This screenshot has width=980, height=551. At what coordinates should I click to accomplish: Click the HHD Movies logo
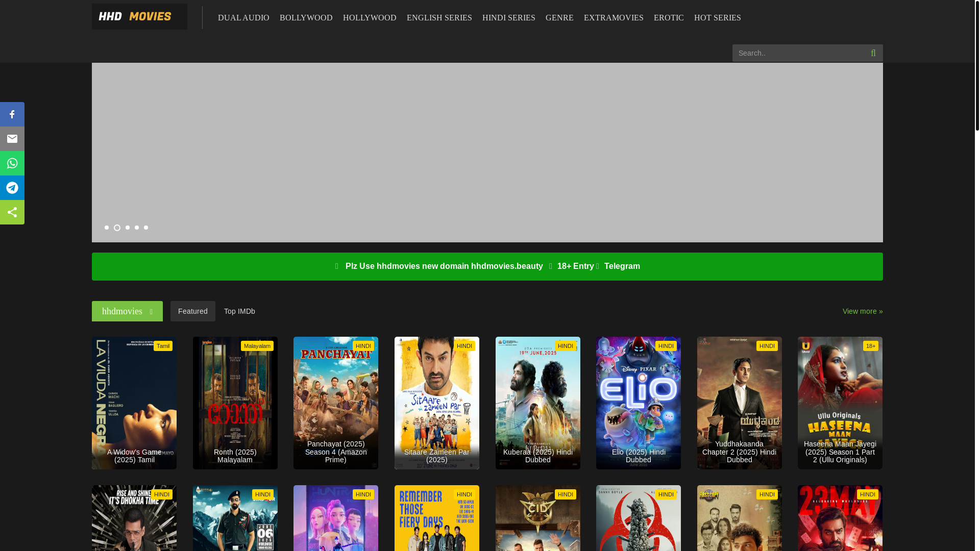[x=139, y=17]
